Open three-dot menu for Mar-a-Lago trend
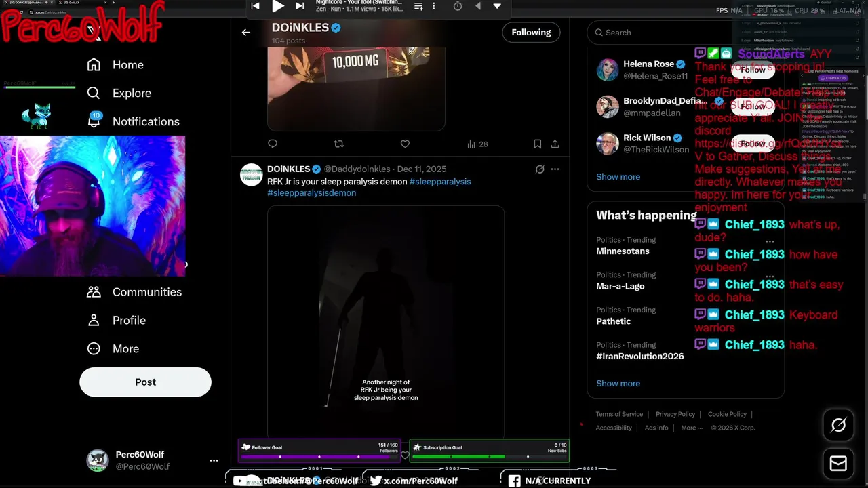 click(770, 277)
